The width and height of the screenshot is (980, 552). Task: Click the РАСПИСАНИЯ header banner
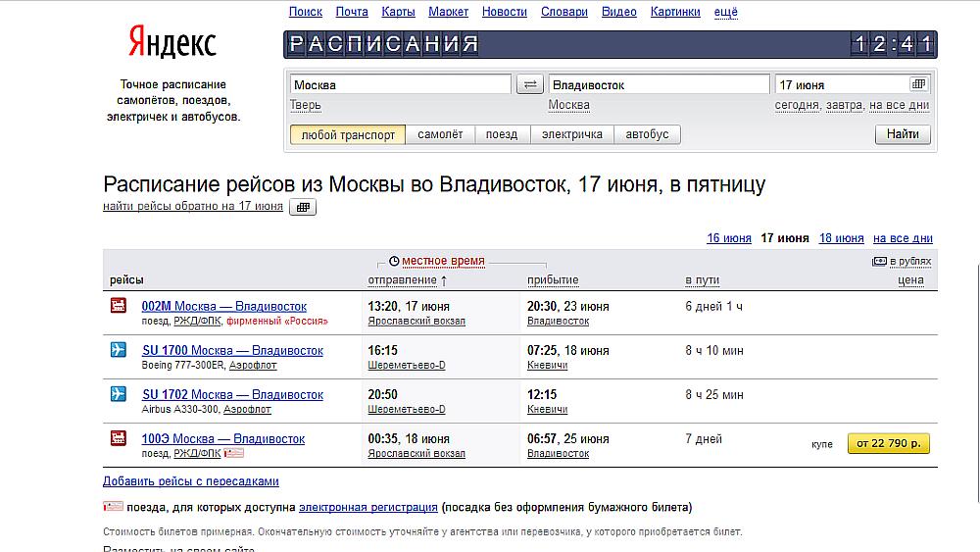tap(610, 44)
